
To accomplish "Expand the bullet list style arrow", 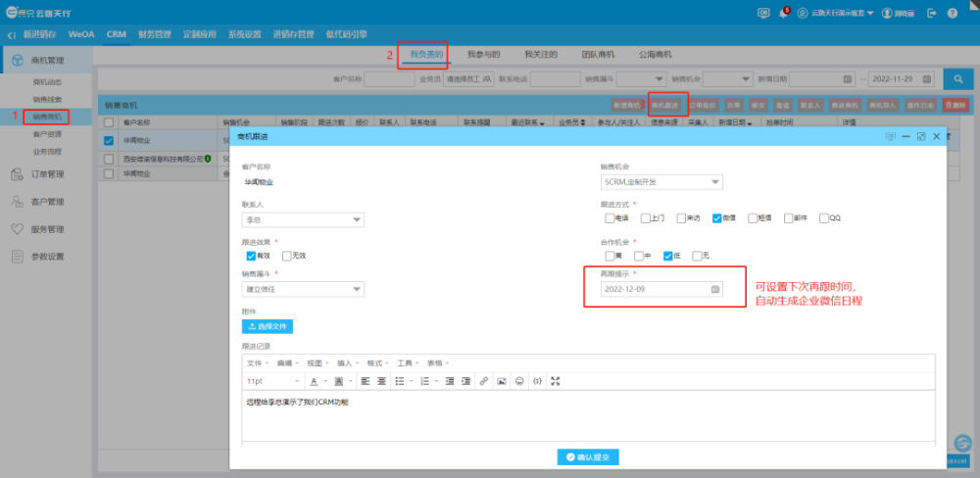I will click(x=412, y=381).
